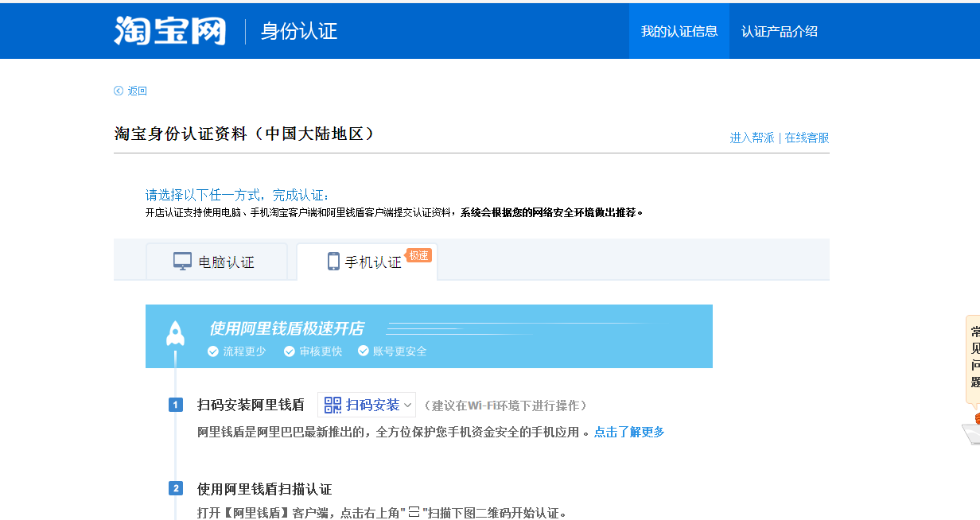This screenshot has height=520, width=980.
Task: Click the QR code icon beside 扫码安装
Action: (332, 405)
